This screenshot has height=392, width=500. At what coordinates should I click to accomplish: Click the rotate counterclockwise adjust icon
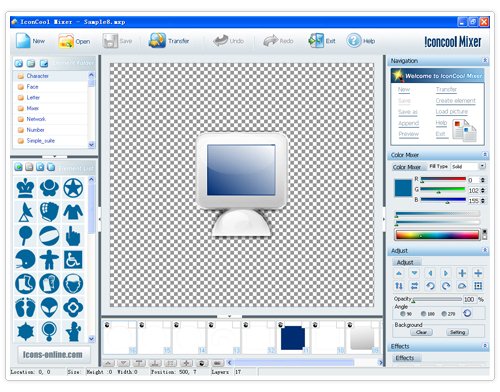click(430, 286)
